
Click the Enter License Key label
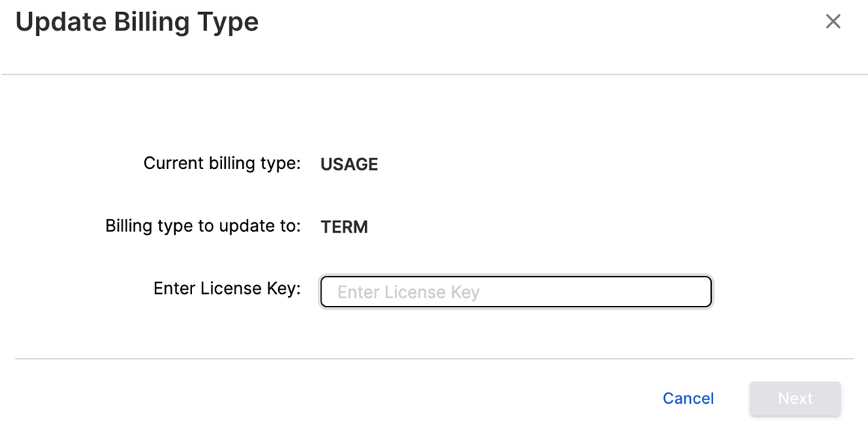click(x=227, y=289)
